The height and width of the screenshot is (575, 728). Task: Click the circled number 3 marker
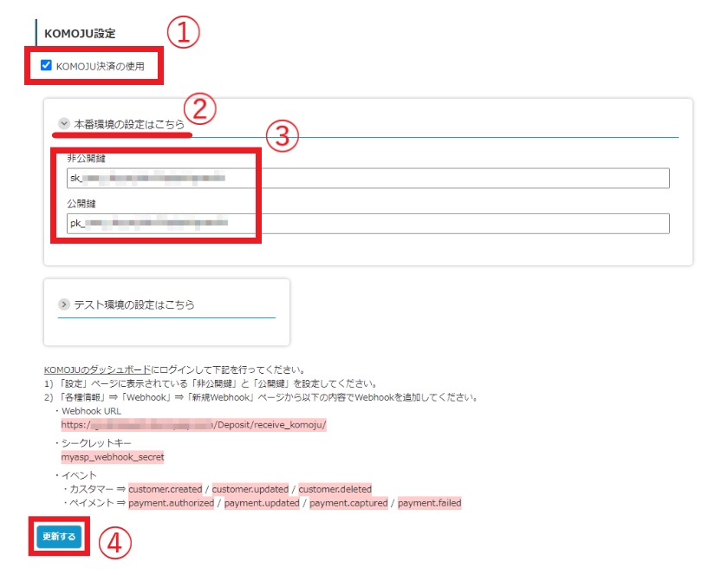(282, 135)
